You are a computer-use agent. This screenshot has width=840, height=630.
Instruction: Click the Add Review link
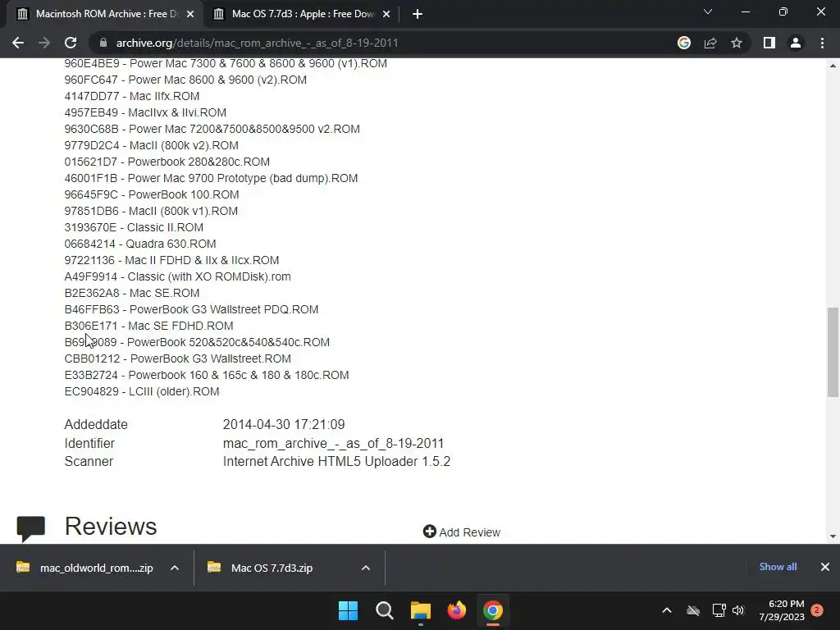462,532
